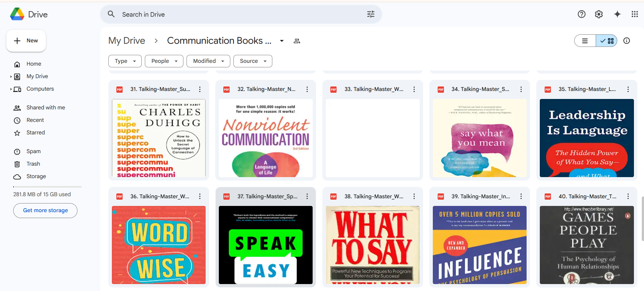This screenshot has height=291, width=644.
Task: Open Storage in sidebar
Action: [36, 176]
